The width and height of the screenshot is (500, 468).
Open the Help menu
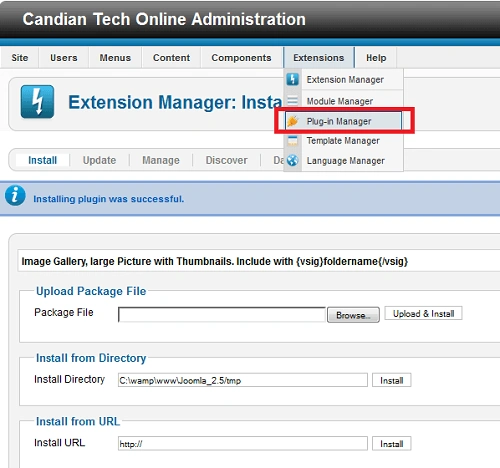[376, 58]
